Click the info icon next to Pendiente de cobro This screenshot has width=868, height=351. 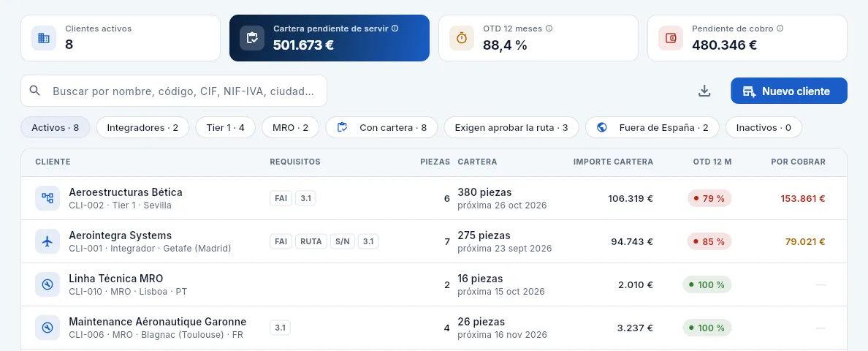pos(780,29)
